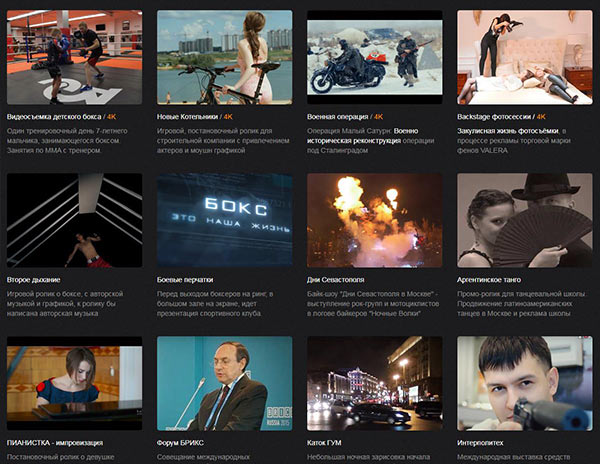
Task: Click description starting 'Игровой ролик о боксе'
Action: click(x=65, y=303)
